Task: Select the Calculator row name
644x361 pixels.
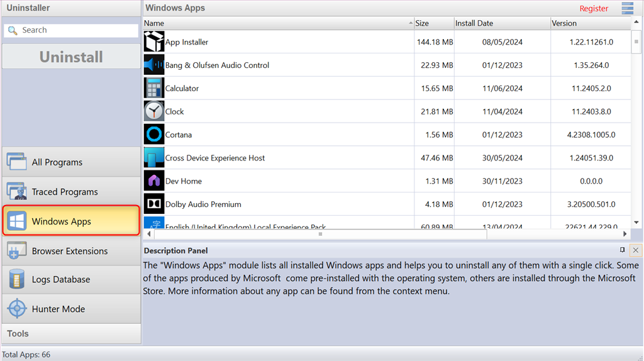Action: pyautogui.click(x=182, y=88)
